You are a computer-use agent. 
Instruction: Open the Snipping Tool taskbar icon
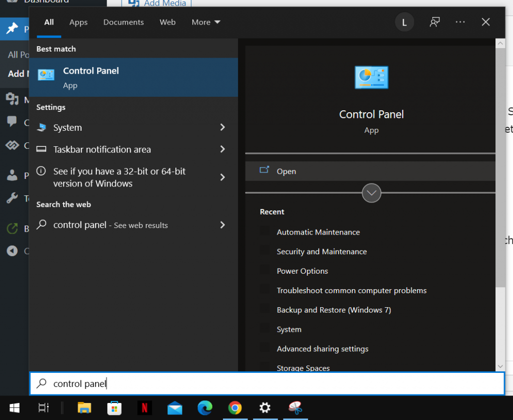tap(295, 408)
